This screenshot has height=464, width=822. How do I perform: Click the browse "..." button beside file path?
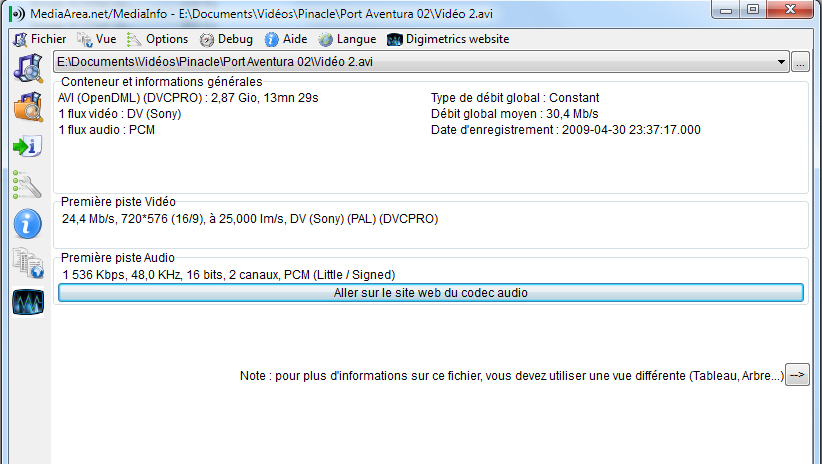[x=800, y=62]
